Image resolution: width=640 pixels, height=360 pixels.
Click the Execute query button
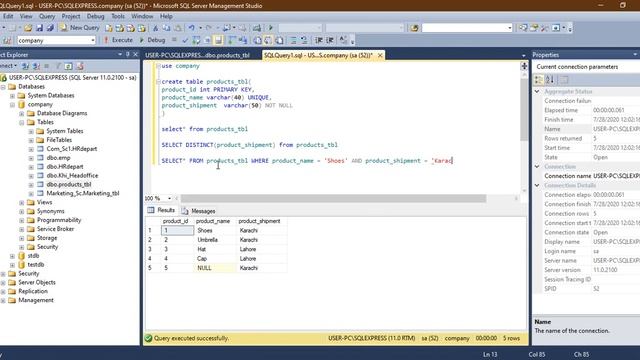[x=118, y=40]
